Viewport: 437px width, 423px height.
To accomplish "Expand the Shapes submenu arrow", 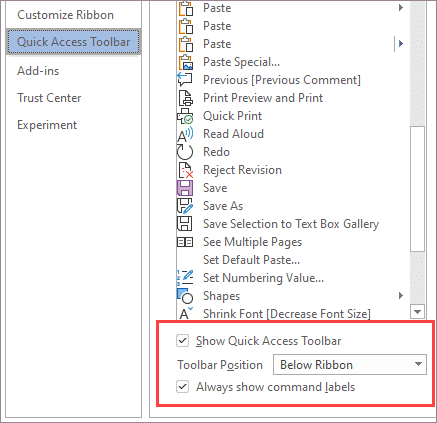I will 401,295.
